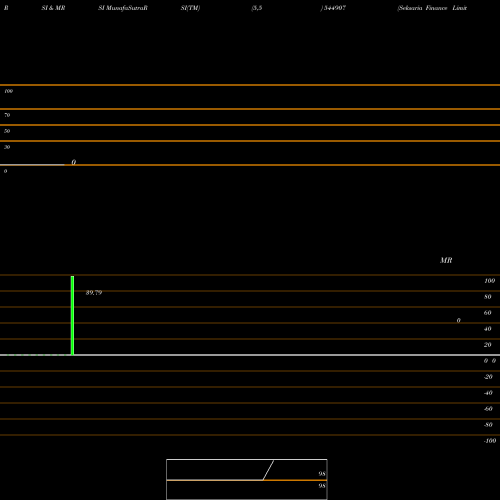Click the 70 level label on RSI scale

click(x=7, y=115)
